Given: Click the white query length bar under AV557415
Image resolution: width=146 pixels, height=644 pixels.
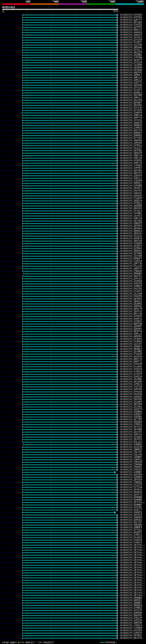Looking at the screenshot, I should pyautogui.click(x=60, y=9).
